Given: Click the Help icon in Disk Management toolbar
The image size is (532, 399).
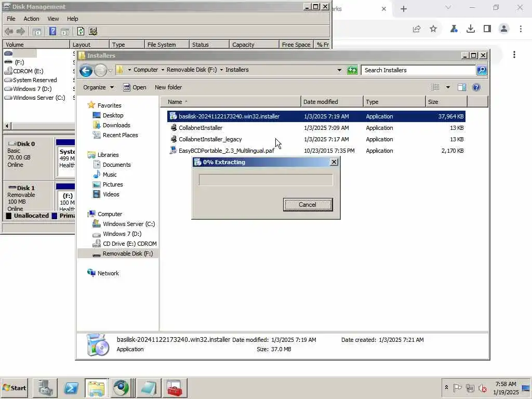Looking at the screenshot, I should 52,32.
